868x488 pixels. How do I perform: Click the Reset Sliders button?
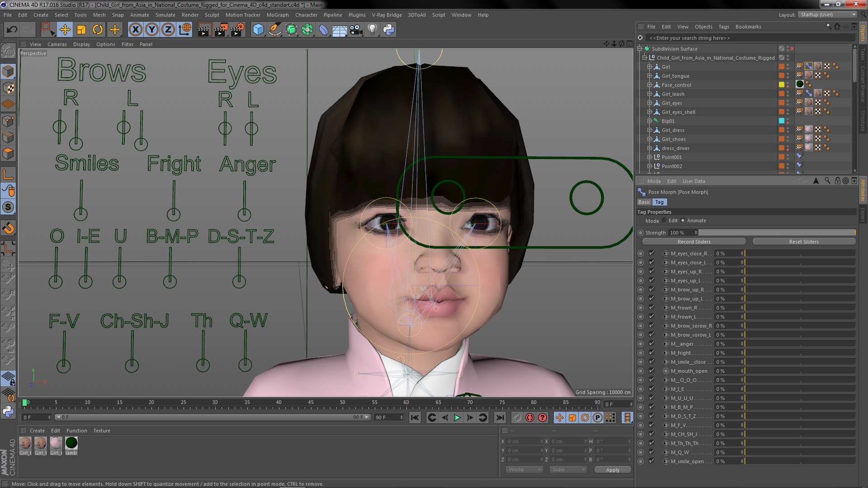tap(804, 242)
